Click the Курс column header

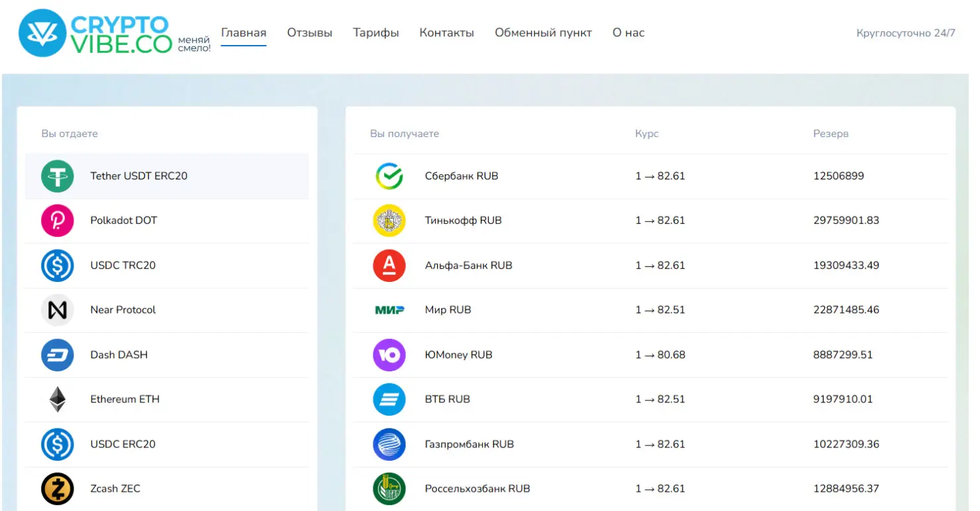647,134
